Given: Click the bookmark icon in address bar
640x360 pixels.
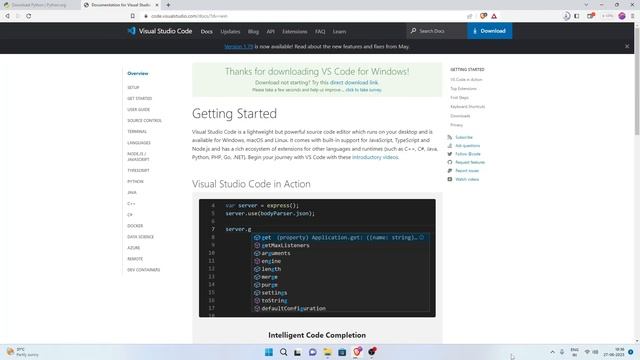Looking at the screenshot, I should 133,16.
